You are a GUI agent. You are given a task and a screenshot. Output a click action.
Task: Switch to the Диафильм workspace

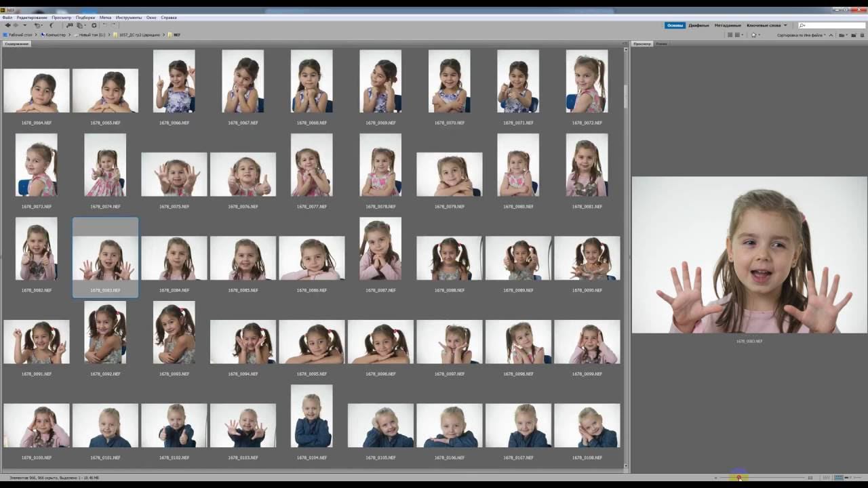[x=698, y=25]
